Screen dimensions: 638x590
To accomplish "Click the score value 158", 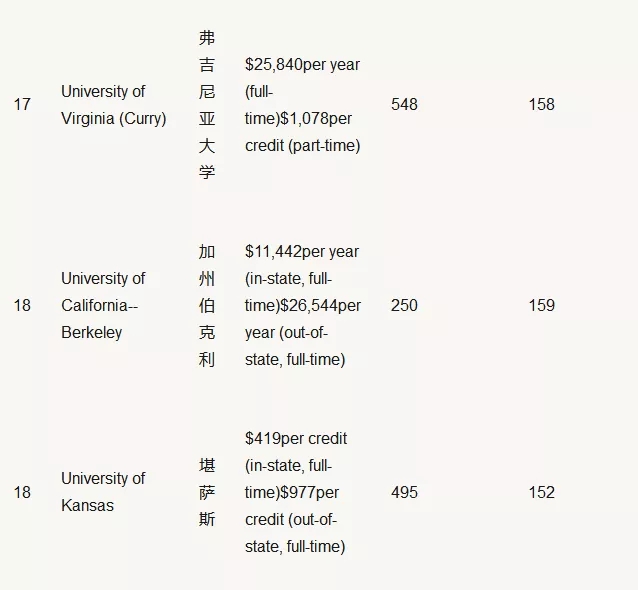I will tap(541, 105).
